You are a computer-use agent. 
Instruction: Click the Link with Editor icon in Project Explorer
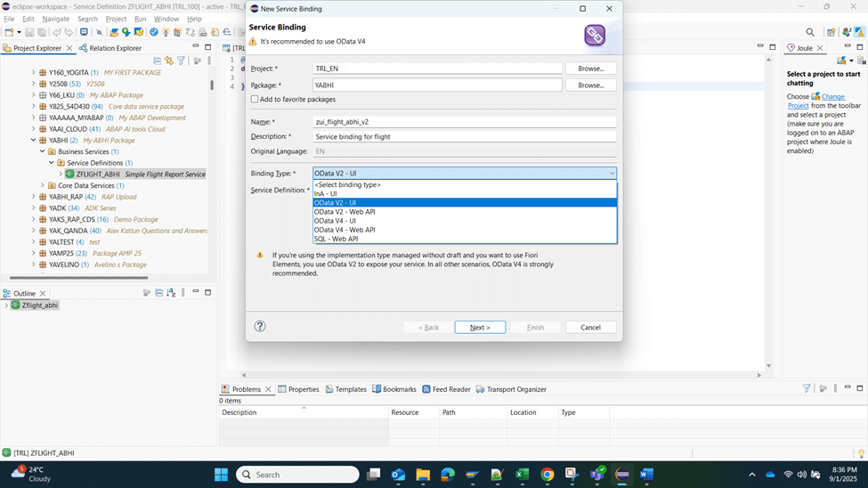click(x=169, y=61)
